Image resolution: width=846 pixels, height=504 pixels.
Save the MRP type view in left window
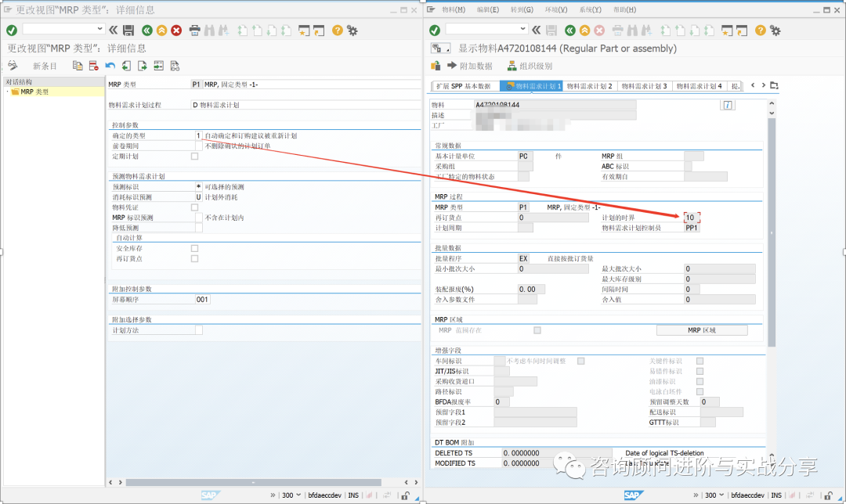[x=128, y=31]
